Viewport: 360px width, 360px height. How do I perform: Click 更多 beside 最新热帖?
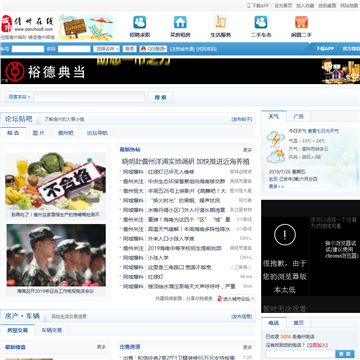pos(247,150)
